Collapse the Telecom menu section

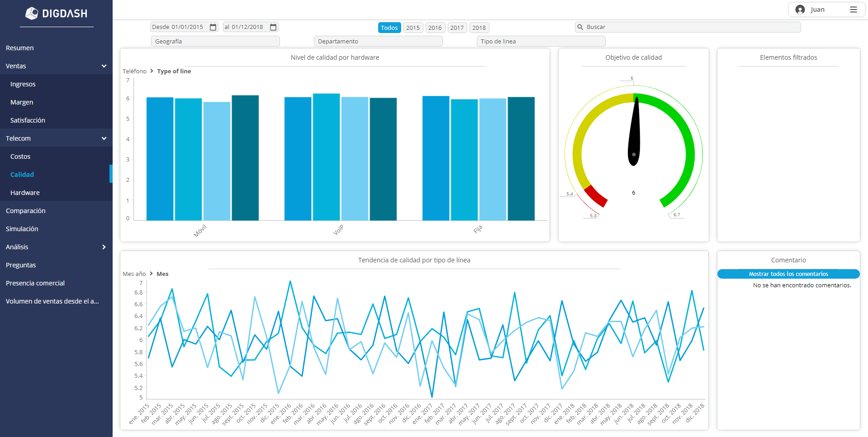tap(104, 138)
